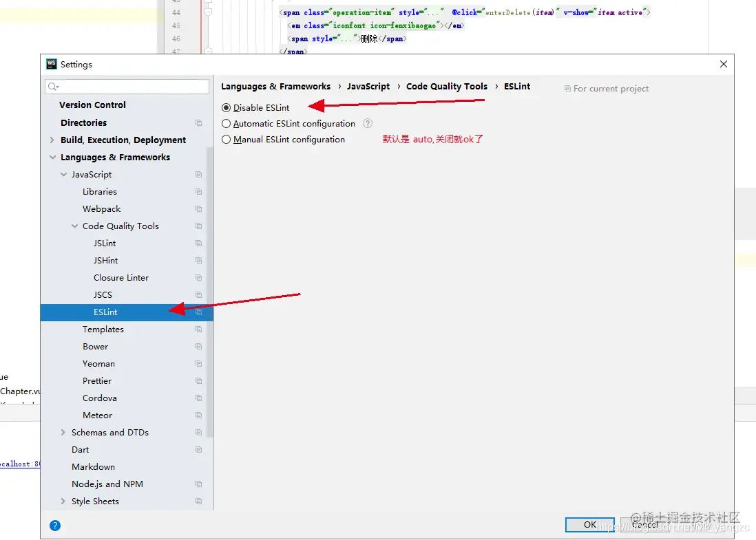756x540 pixels.
Task: Click project-level icon beside JSLint
Action: pos(199,244)
